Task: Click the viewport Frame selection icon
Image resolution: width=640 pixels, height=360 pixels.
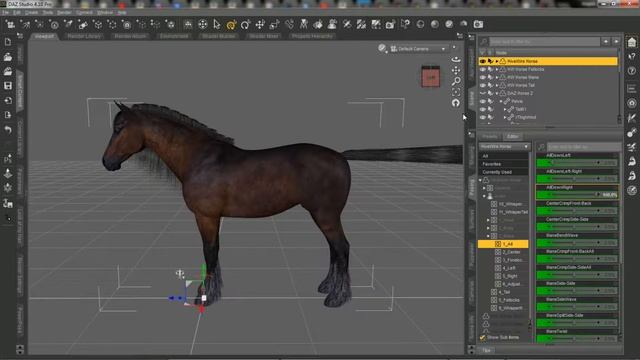Action: click(456, 92)
